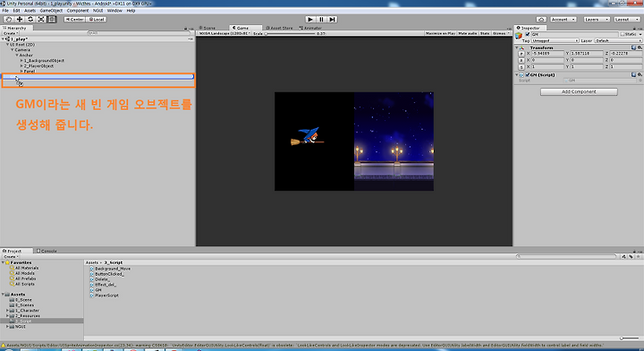Click the Step frame button

pos(332,20)
